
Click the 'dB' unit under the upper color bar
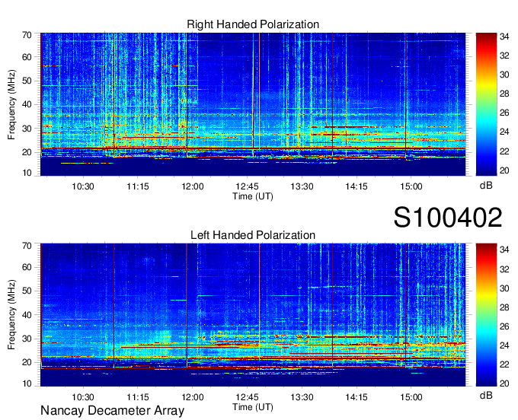(486, 186)
